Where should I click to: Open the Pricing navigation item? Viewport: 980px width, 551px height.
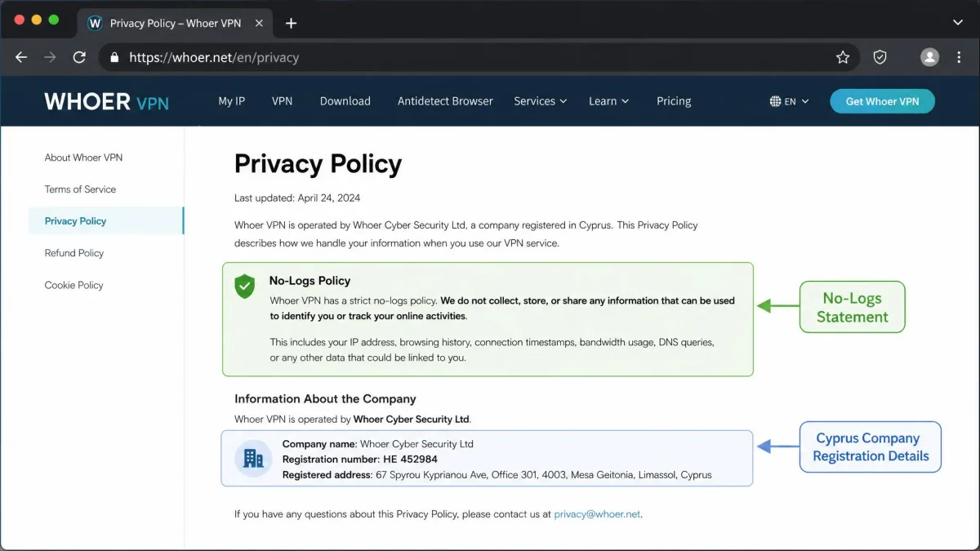674,101
